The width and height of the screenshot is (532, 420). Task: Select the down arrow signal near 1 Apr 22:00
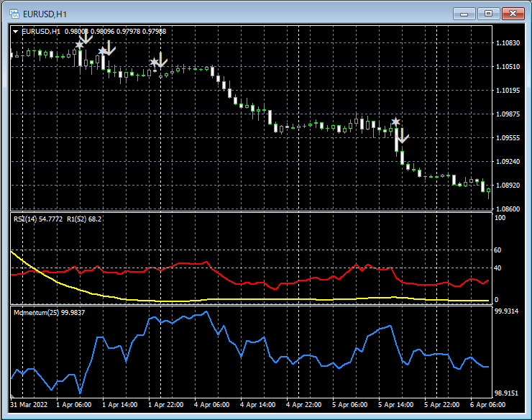click(x=161, y=60)
